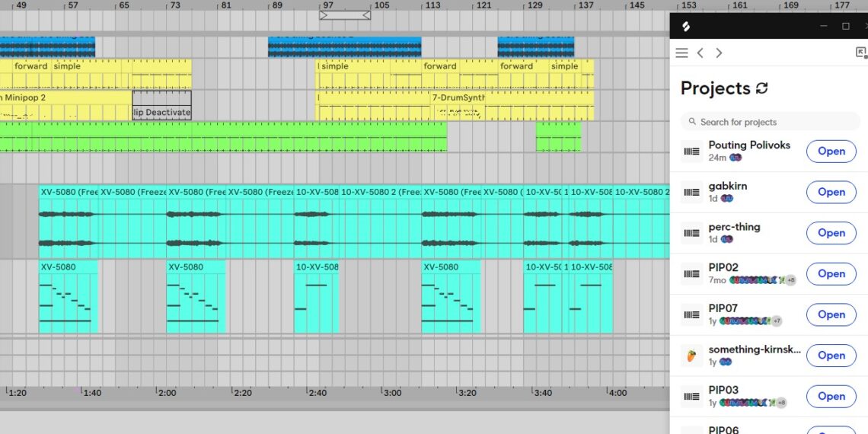Image resolution: width=868 pixels, height=434 pixels.
Task: Click the something-kirnsk FL Studio icon
Action: tap(692, 356)
